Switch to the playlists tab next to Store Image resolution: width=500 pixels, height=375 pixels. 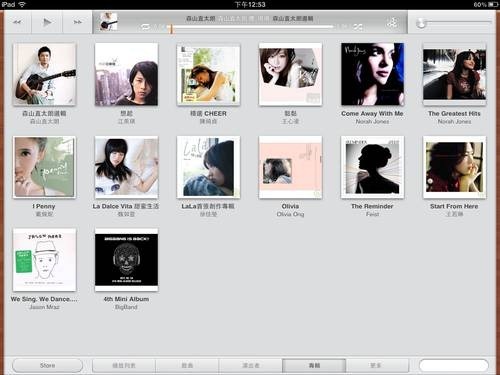(x=124, y=366)
